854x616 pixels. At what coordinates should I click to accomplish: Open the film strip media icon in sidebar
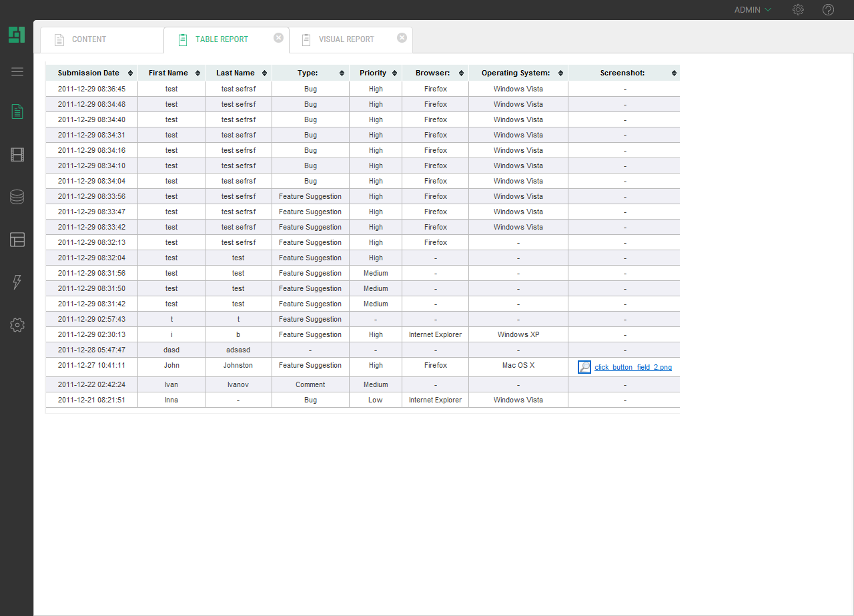click(17, 155)
